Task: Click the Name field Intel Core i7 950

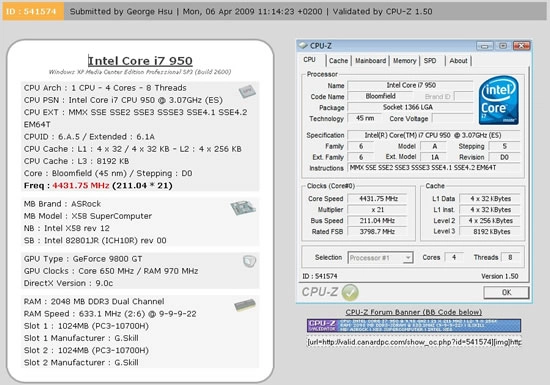Action: [x=410, y=85]
